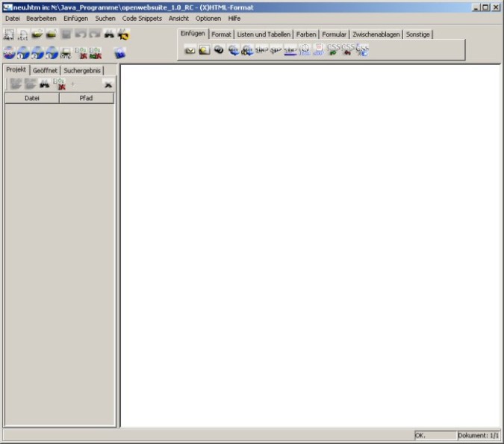Click the redo arrow icon
This screenshot has height=444, width=504.
(95, 34)
